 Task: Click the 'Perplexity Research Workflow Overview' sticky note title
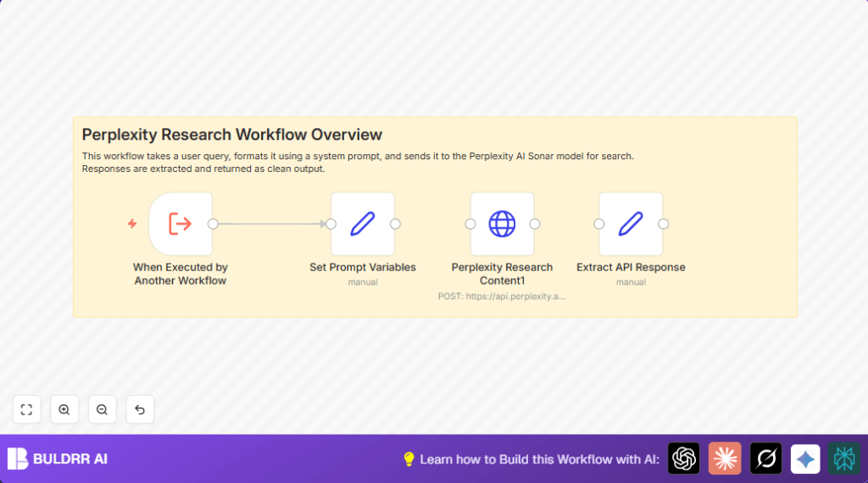pyautogui.click(x=232, y=135)
